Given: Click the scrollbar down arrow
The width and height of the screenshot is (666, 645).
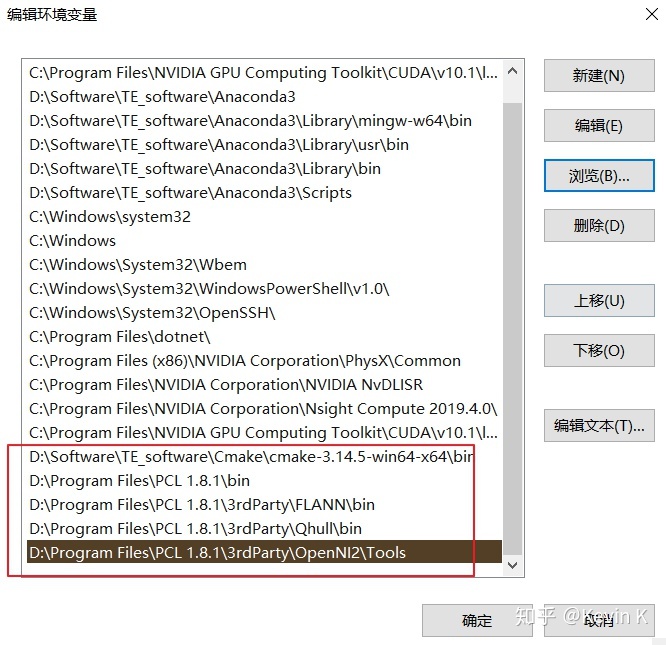Looking at the screenshot, I should pos(513,565).
